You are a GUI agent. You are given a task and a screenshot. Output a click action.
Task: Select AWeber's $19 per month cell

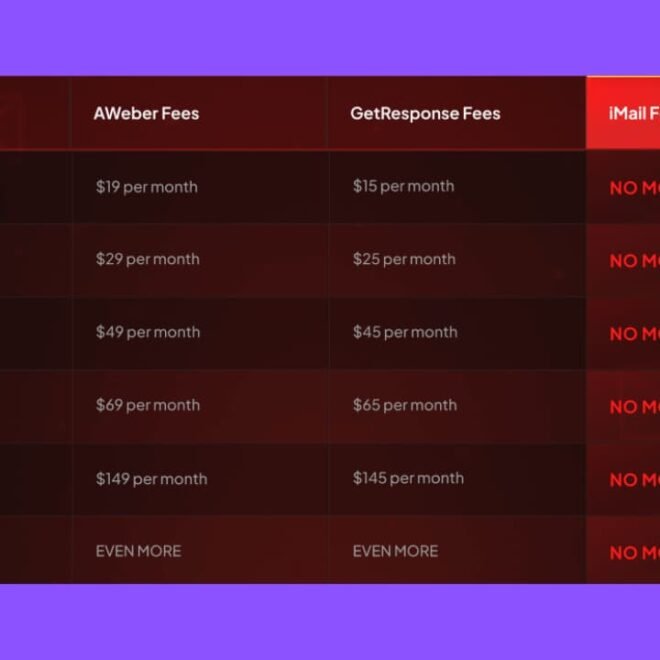tap(146, 187)
